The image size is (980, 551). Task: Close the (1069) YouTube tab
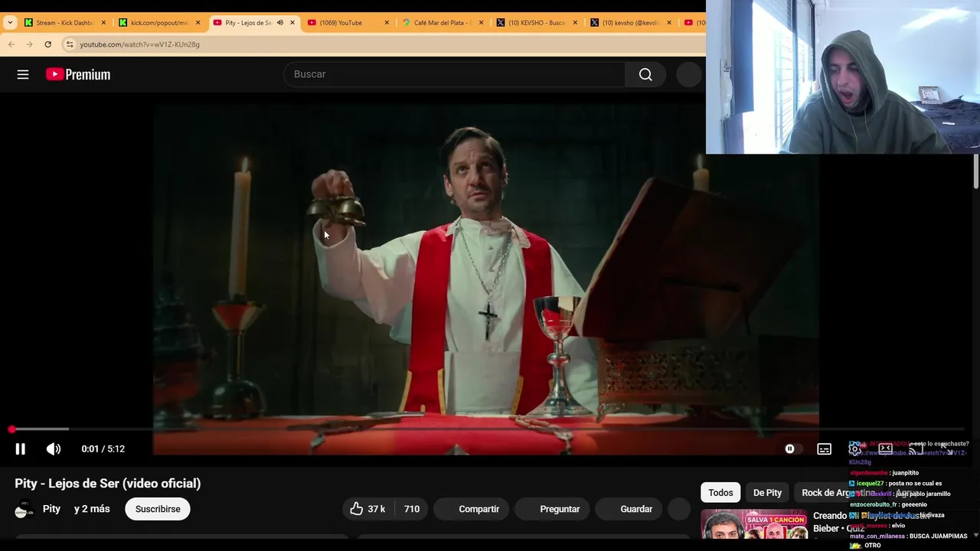pyautogui.click(x=387, y=23)
